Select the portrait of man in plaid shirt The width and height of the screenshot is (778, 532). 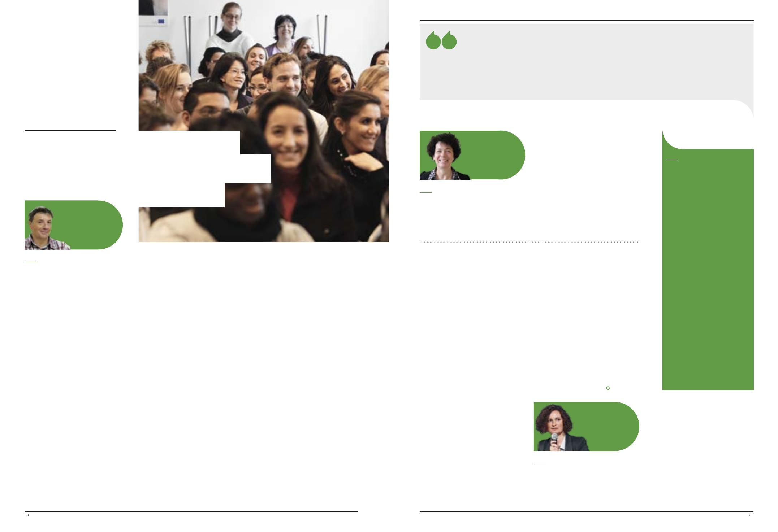(47, 228)
